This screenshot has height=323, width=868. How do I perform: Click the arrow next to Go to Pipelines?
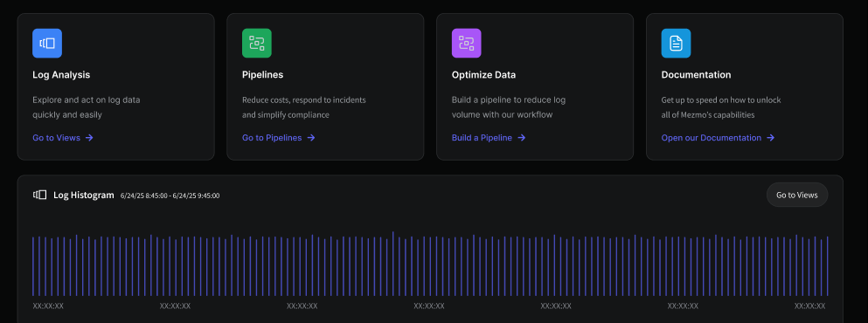[311, 138]
